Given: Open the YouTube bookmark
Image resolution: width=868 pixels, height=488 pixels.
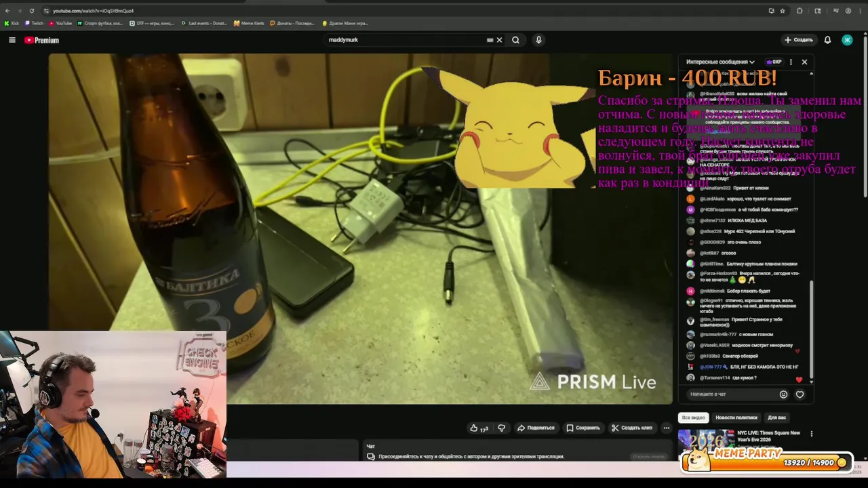Looking at the screenshot, I should pyautogui.click(x=60, y=23).
